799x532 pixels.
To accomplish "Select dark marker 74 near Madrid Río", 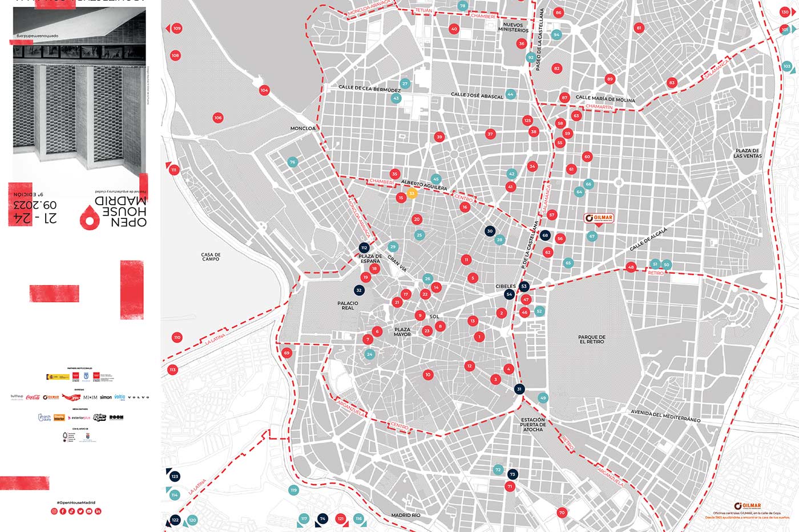I will point(322,518).
